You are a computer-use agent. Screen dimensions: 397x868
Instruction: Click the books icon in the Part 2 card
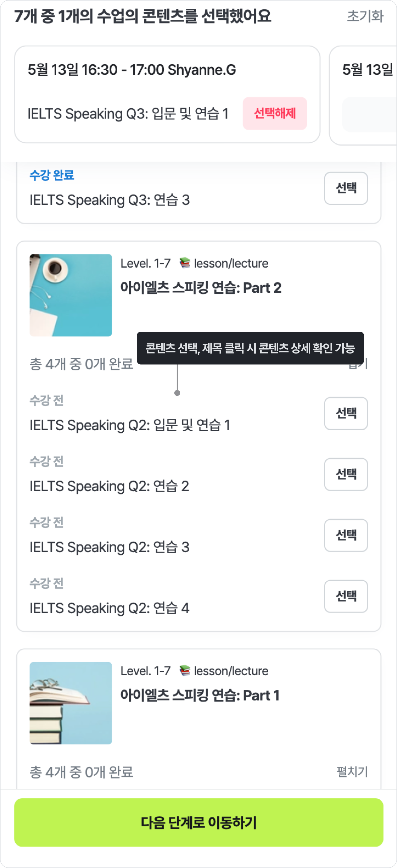[x=185, y=263]
